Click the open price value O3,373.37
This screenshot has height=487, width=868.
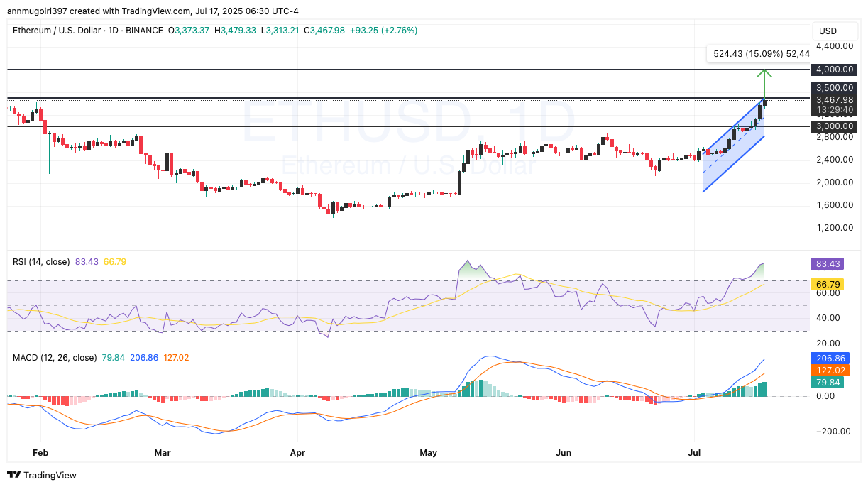189,31
